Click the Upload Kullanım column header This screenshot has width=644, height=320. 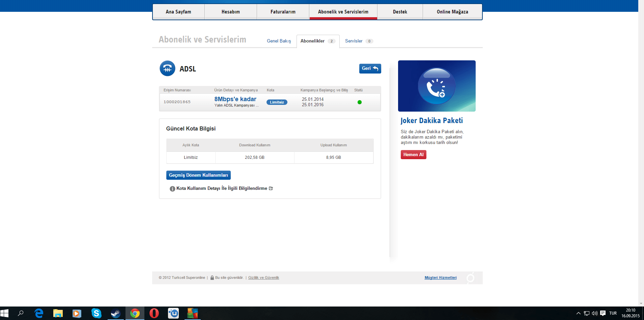(x=334, y=145)
